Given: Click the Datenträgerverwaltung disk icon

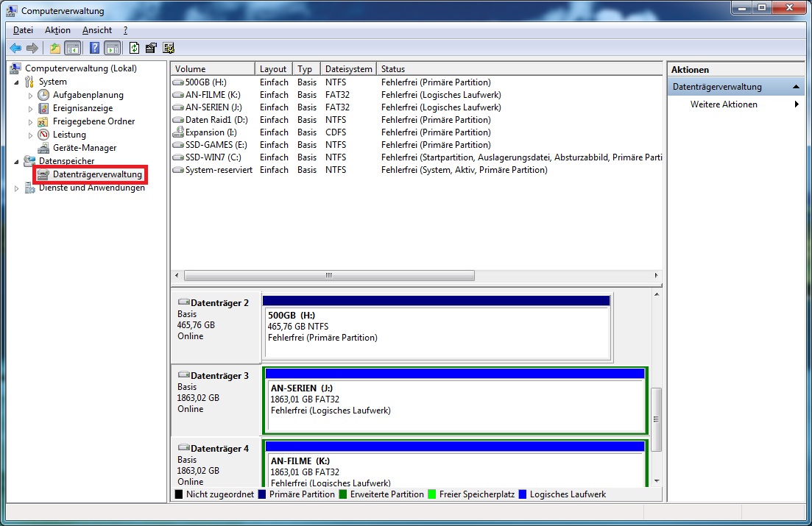Looking at the screenshot, I should pyautogui.click(x=43, y=174).
